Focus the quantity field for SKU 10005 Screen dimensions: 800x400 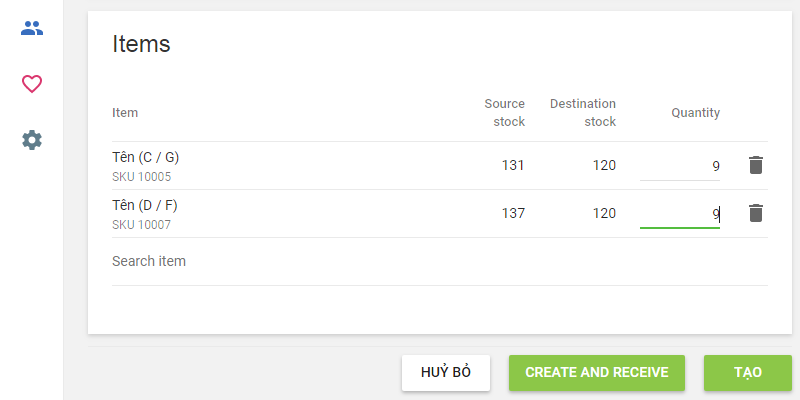click(x=680, y=166)
